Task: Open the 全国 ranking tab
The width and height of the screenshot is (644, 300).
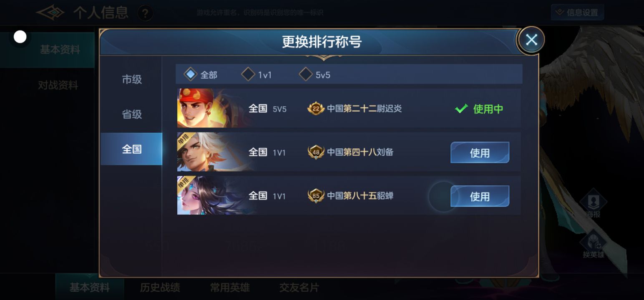Action: click(x=131, y=149)
